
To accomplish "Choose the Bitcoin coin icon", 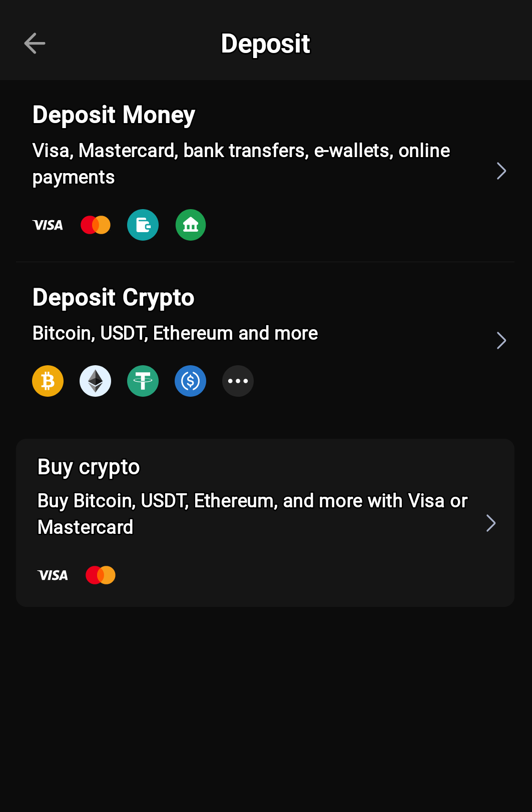I will (x=48, y=381).
